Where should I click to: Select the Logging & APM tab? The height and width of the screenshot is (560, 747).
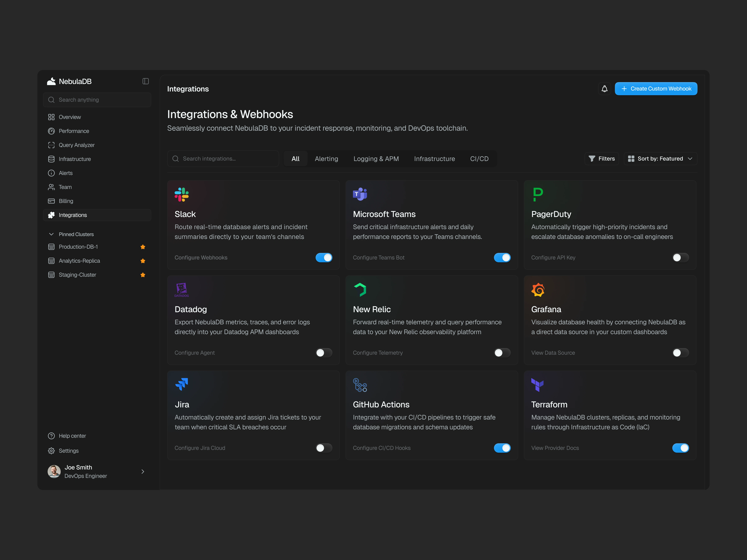[376, 159]
